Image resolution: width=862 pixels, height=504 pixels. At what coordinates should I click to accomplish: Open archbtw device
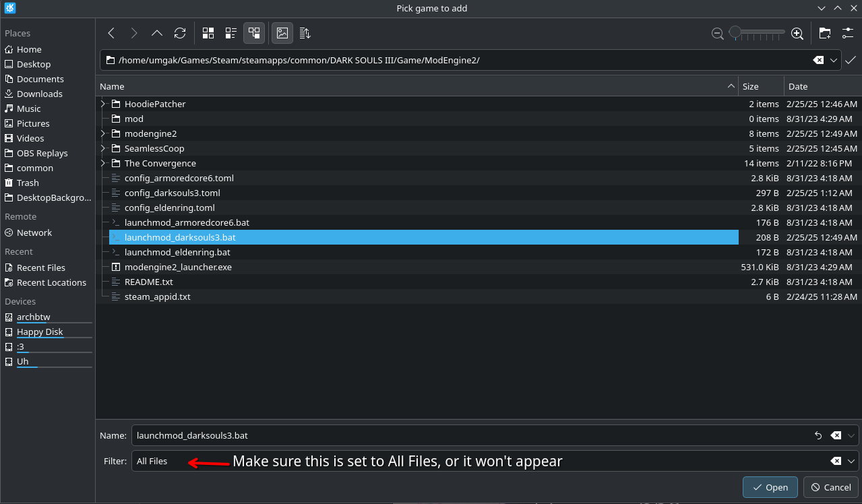(x=47, y=317)
